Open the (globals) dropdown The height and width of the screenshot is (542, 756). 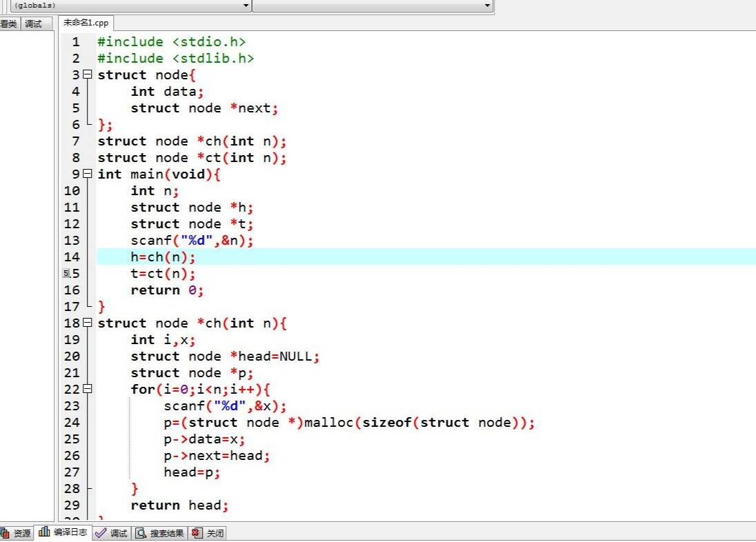click(245, 6)
